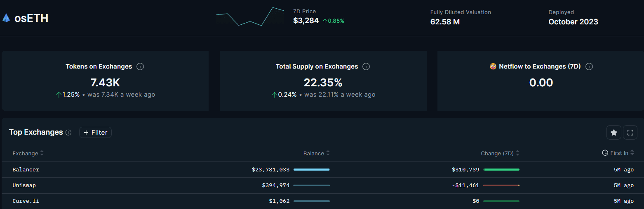
Task: Open the Filter button for exchanges
Action: pos(95,133)
